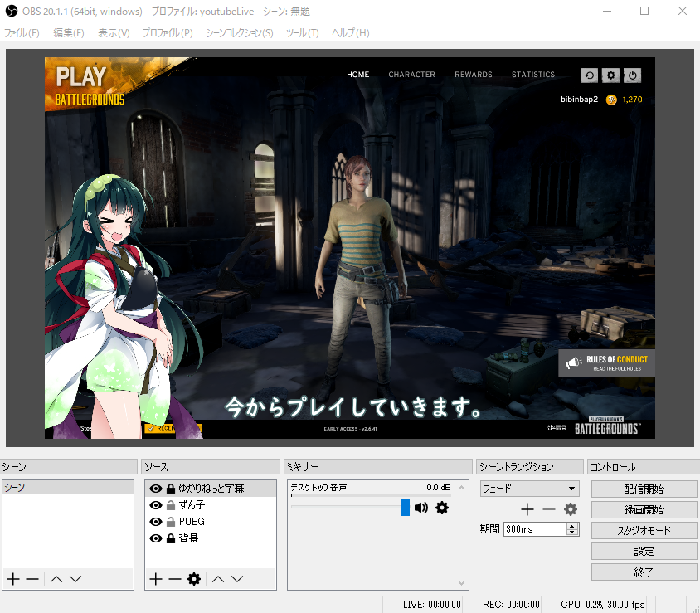Click the REC: 00:00:00 status text
This screenshot has width=700, height=613.
[x=511, y=605]
